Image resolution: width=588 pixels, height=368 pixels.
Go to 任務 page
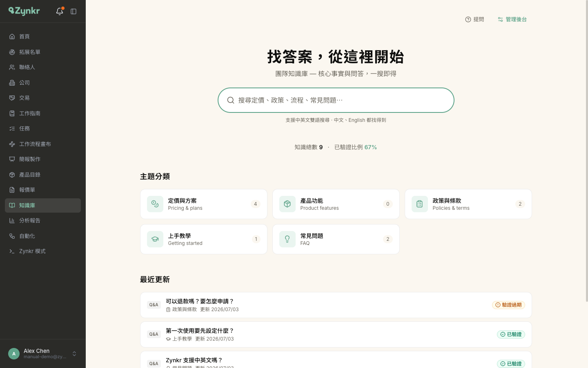43,128
